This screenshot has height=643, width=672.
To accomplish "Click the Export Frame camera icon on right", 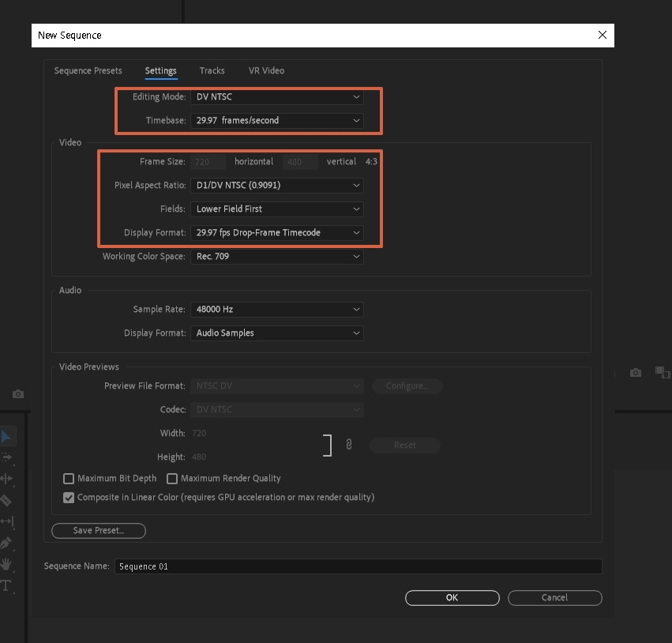I will tap(636, 373).
